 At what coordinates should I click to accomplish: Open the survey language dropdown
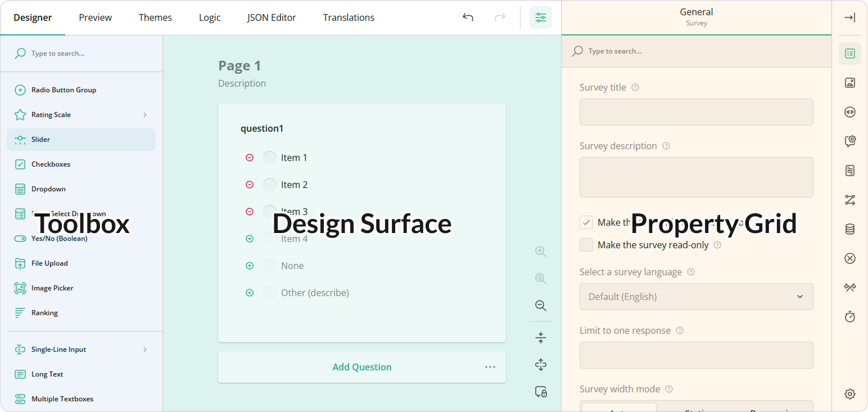tap(696, 297)
